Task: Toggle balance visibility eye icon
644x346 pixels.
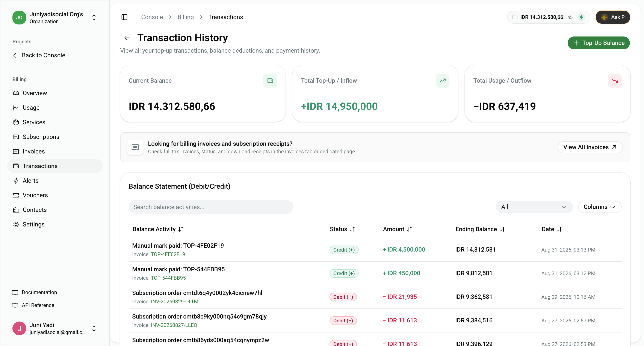Action: [x=570, y=17]
